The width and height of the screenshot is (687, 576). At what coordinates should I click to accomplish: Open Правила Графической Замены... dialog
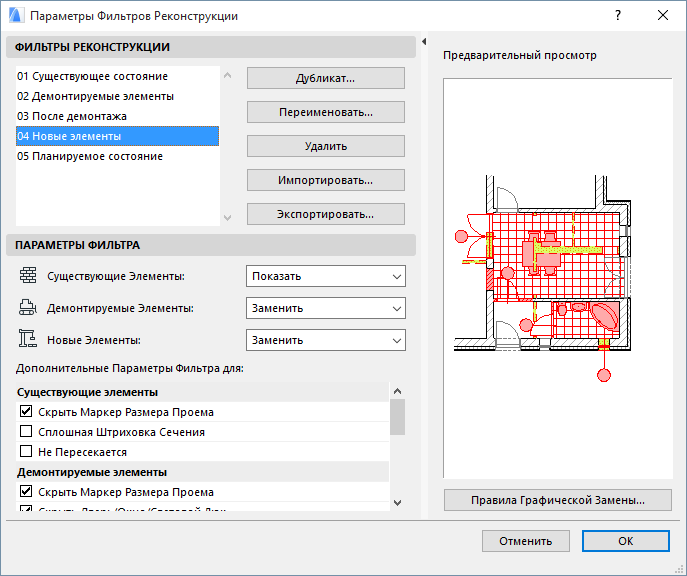click(558, 500)
